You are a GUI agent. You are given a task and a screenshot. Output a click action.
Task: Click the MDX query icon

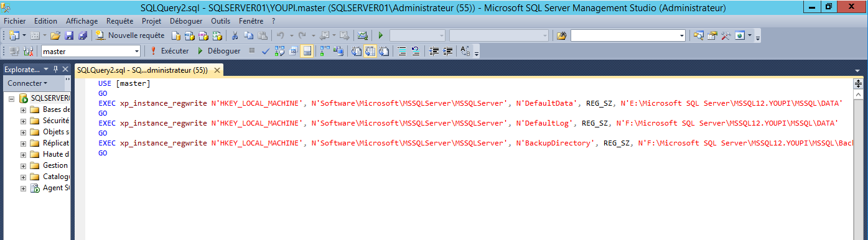coord(189,35)
